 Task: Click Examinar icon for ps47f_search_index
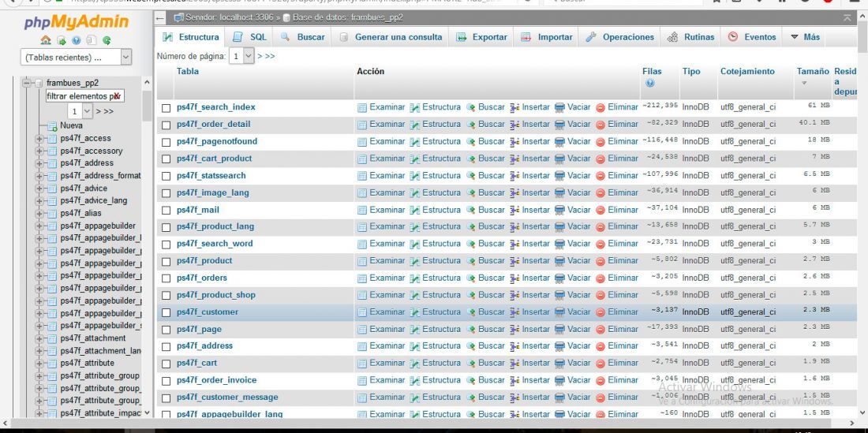[x=362, y=108]
